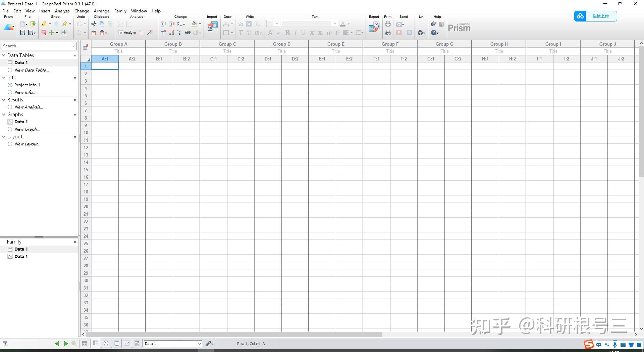Collapse the Data Tables section
Viewport: 644px width, 352px height.
pyautogui.click(x=4, y=55)
